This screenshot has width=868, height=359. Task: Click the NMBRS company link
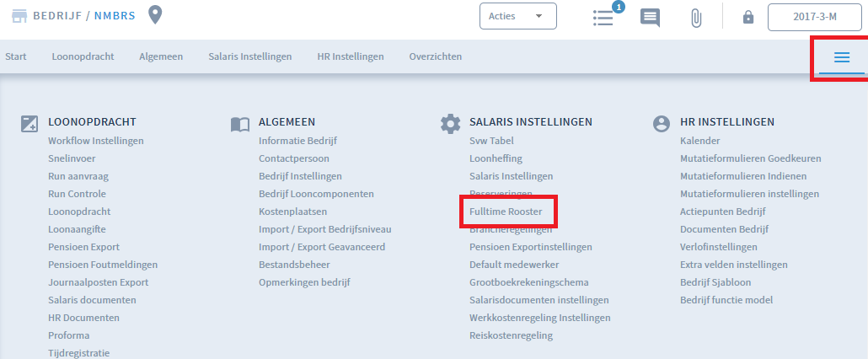pyautogui.click(x=115, y=15)
